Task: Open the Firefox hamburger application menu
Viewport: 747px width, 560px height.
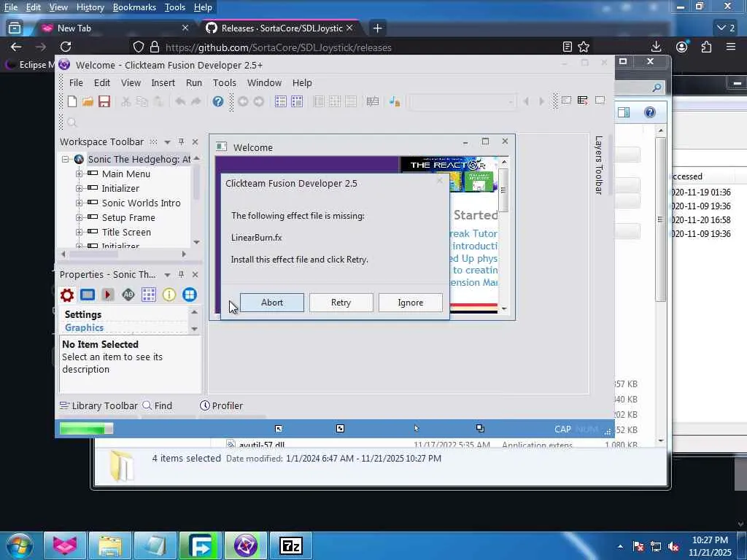Action: point(731,47)
